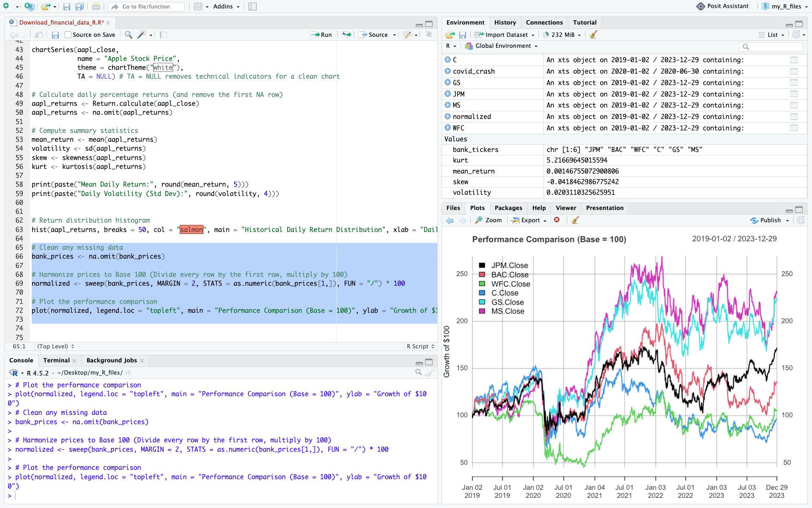The image size is (812, 508).
Task: Expand the normalized object row
Action: tap(448, 116)
